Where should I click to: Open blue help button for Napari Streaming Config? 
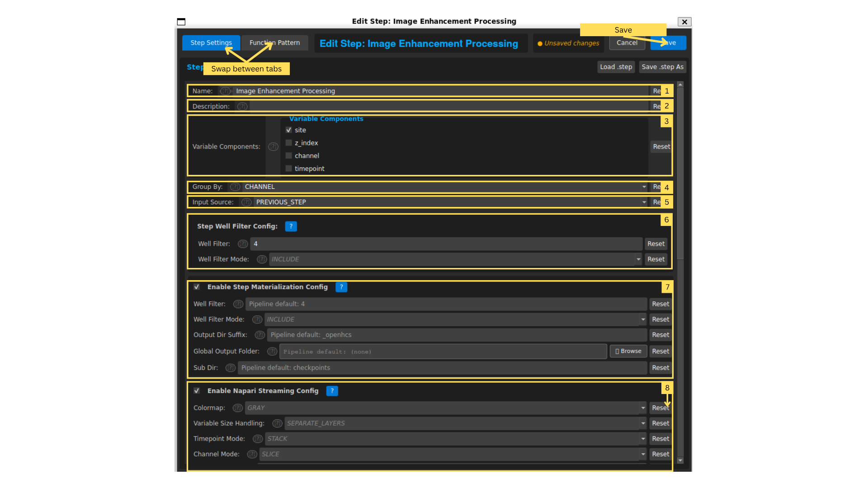pyautogui.click(x=332, y=391)
